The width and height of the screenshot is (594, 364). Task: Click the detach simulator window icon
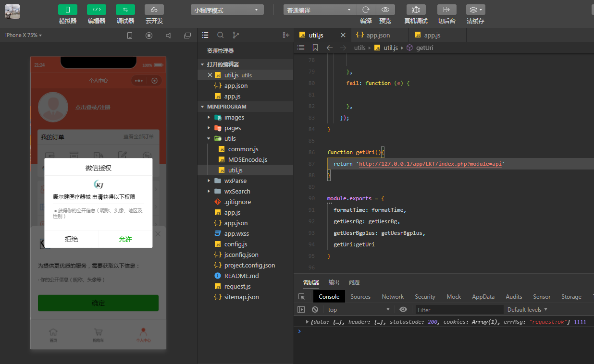pos(187,36)
